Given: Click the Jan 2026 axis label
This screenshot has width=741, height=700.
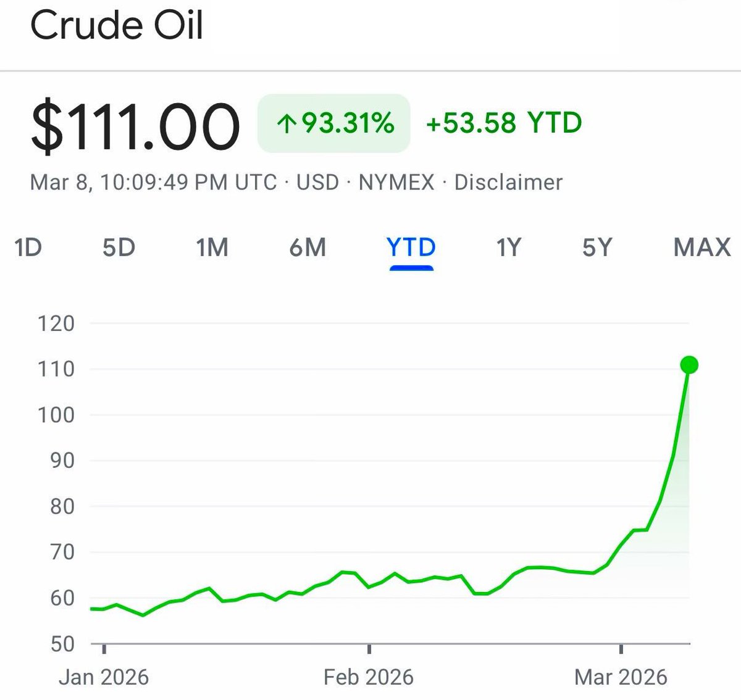Looking at the screenshot, I should click(x=104, y=677).
